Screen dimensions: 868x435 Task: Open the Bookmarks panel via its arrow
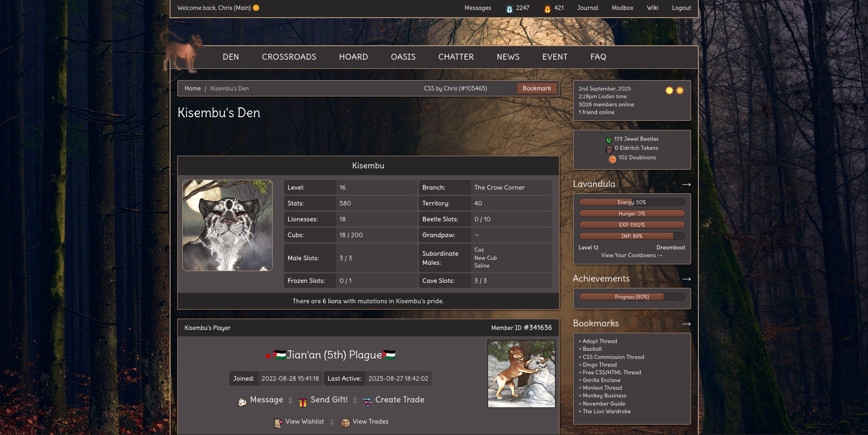tap(686, 324)
